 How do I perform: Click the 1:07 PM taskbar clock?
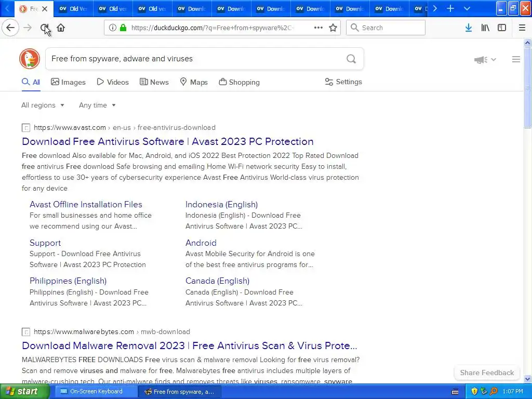pos(513,391)
